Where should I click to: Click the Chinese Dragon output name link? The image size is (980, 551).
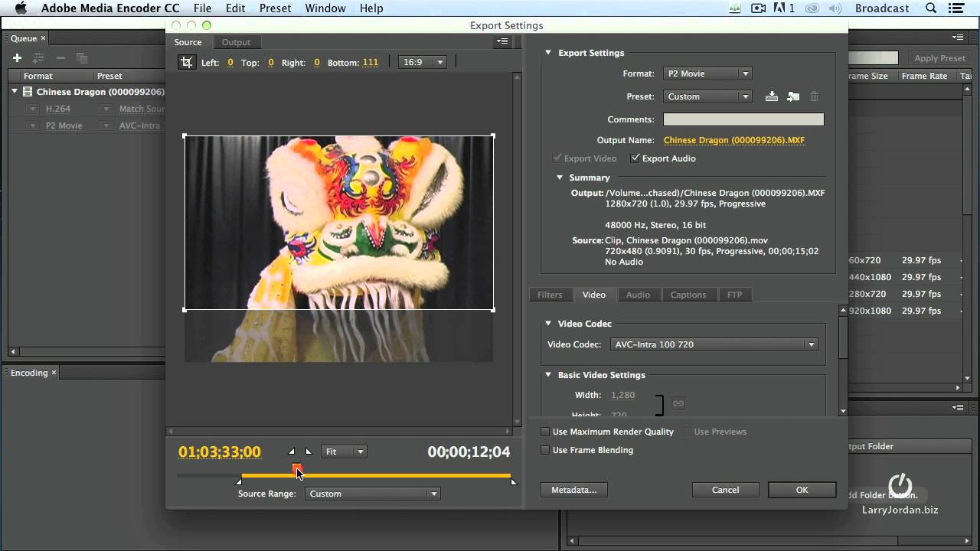tap(733, 139)
